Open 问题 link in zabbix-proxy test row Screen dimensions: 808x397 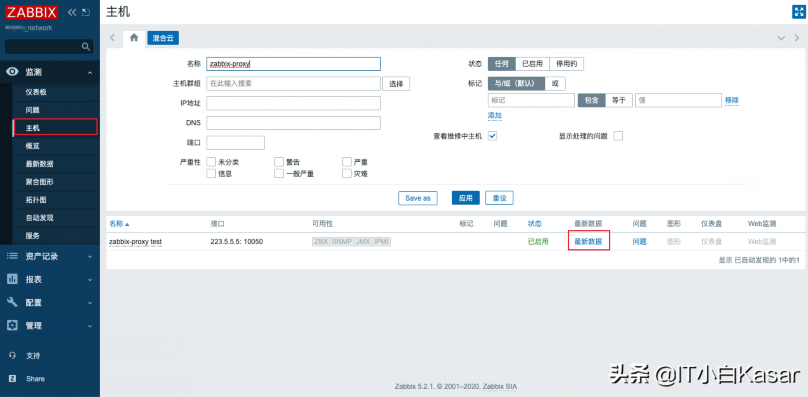pos(639,241)
